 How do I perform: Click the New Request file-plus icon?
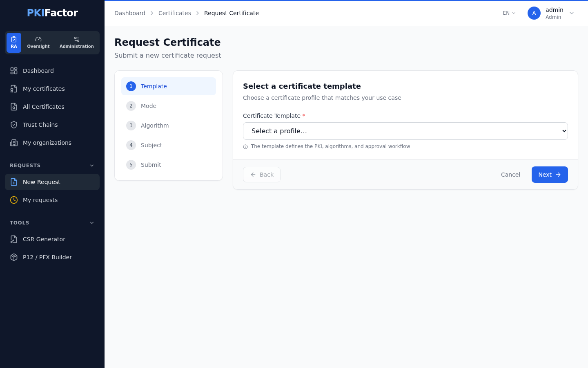(x=14, y=182)
